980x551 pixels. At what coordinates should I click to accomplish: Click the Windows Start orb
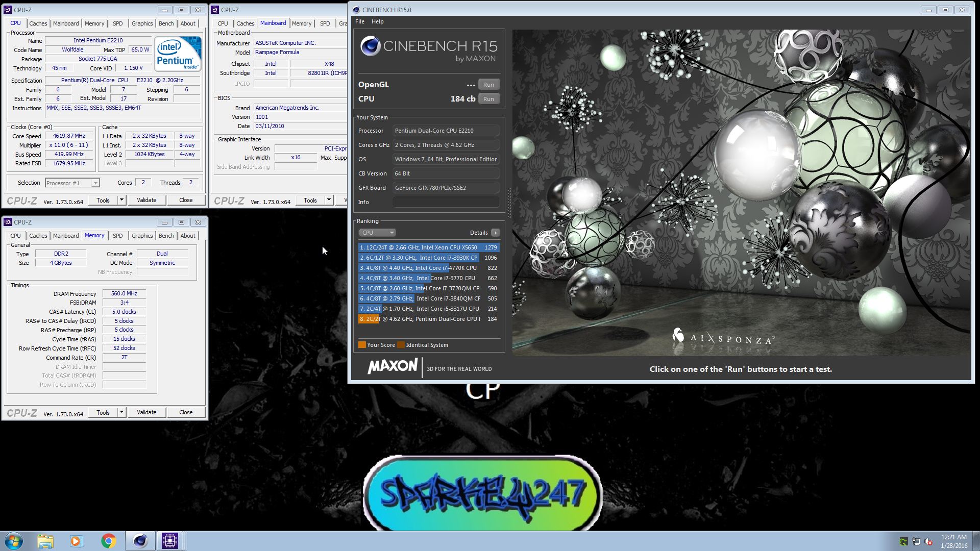coord(14,541)
